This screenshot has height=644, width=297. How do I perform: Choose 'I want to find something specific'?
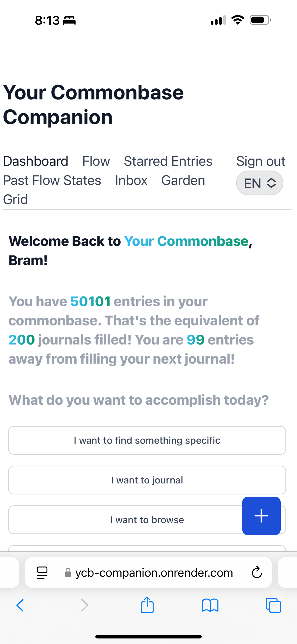point(147,440)
